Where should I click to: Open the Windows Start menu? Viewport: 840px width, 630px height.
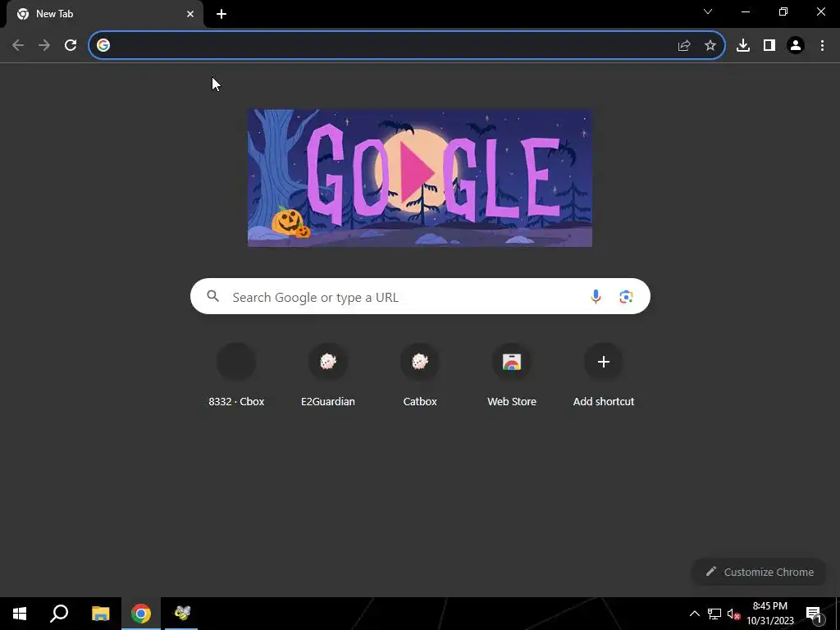20,614
